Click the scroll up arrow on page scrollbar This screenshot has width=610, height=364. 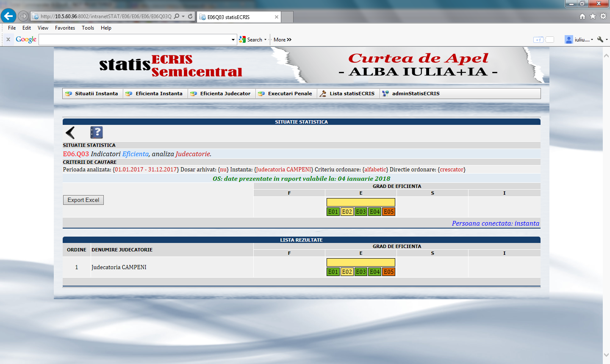(606, 55)
